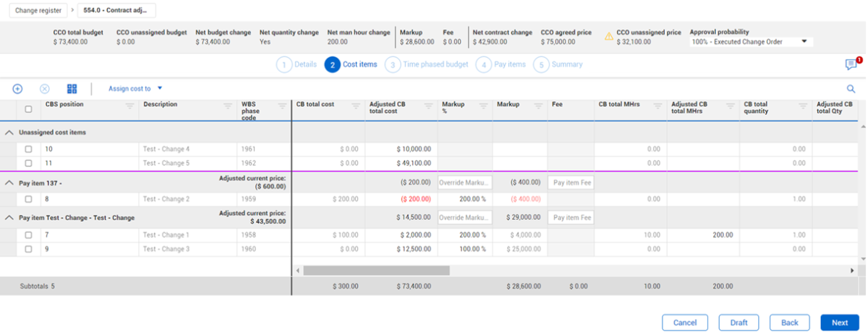
Task: Select the checkbox for CBS position 8
Action: point(28,199)
